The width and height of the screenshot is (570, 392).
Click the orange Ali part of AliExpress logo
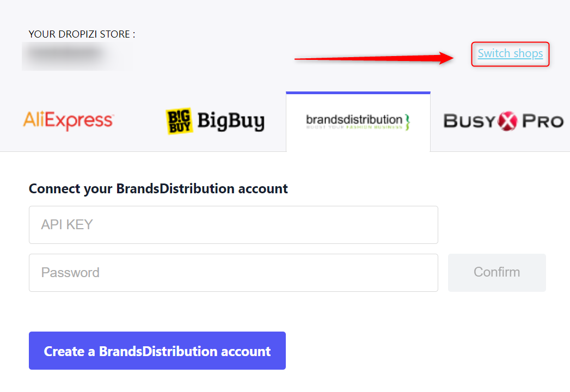34,119
